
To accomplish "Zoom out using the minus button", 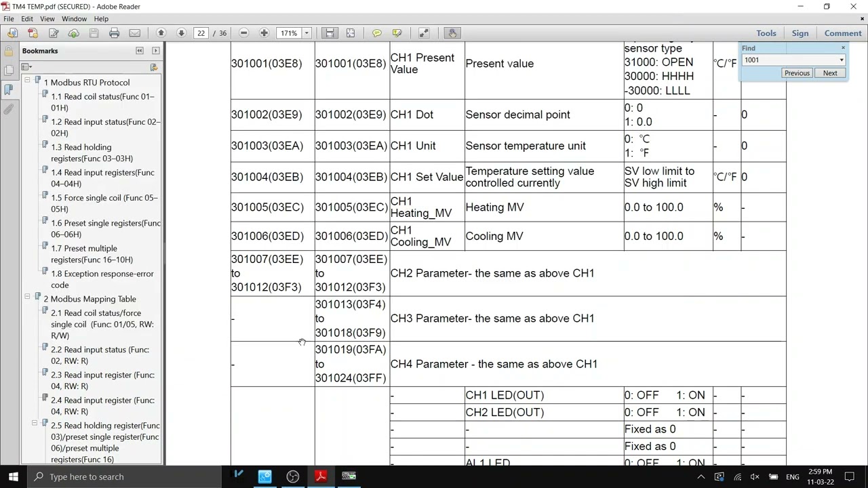I will [244, 33].
